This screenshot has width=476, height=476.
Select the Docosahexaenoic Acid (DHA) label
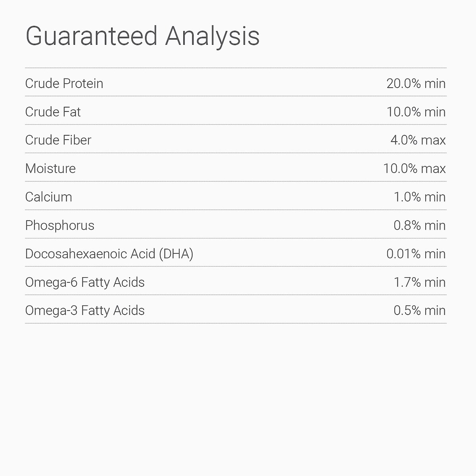click(109, 254)
